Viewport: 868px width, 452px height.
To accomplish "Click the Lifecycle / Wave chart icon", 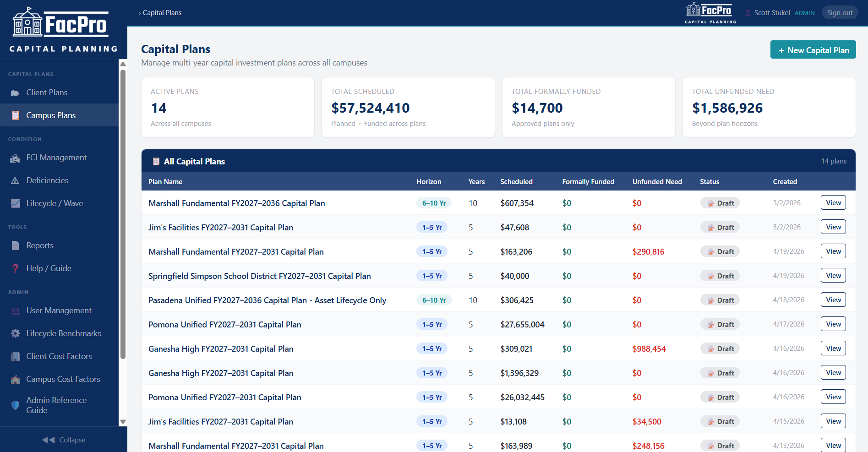I will [x=15, y=203].
